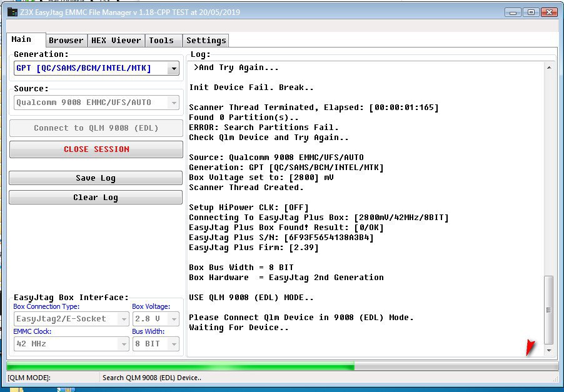
Task: Open EMMC Clock 42 MHz dropdown
Action: pyautogui.click(x=71, y=344)
